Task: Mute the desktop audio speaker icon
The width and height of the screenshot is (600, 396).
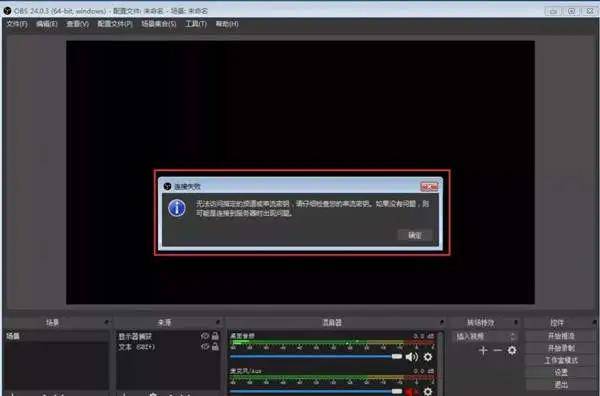Action: click(x=412, y=357)
